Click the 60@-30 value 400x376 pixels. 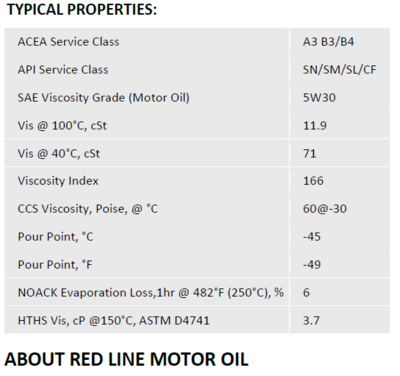click(325, 209)
